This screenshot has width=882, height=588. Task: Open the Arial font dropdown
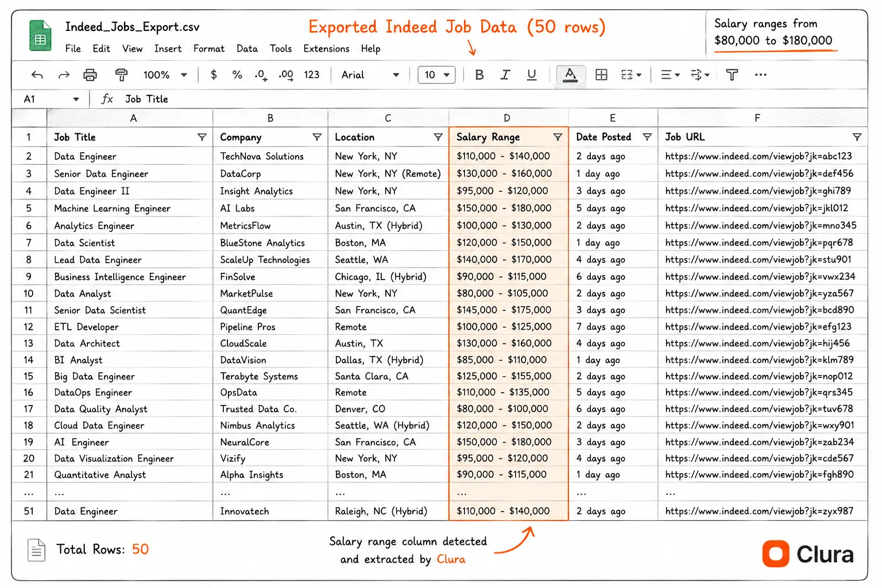coord(370,75)
